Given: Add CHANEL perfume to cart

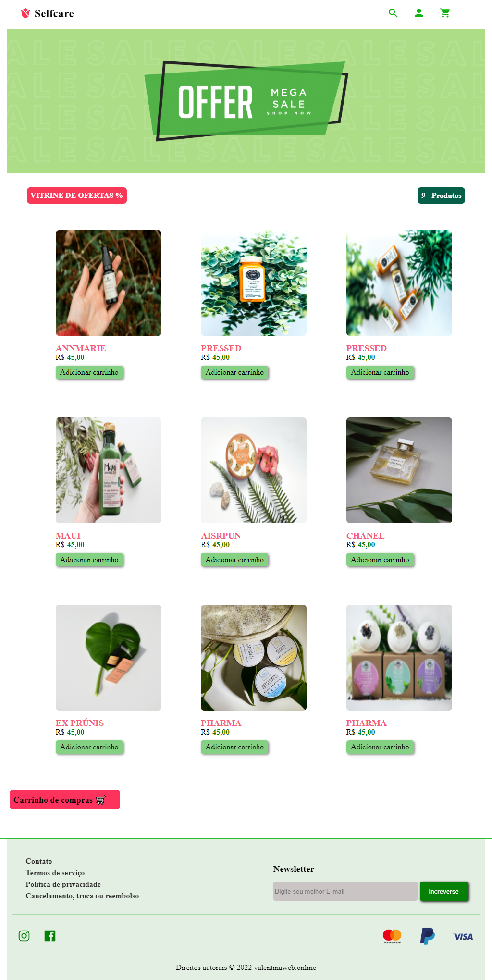Looking at the screenshot, I should point(380,560).
